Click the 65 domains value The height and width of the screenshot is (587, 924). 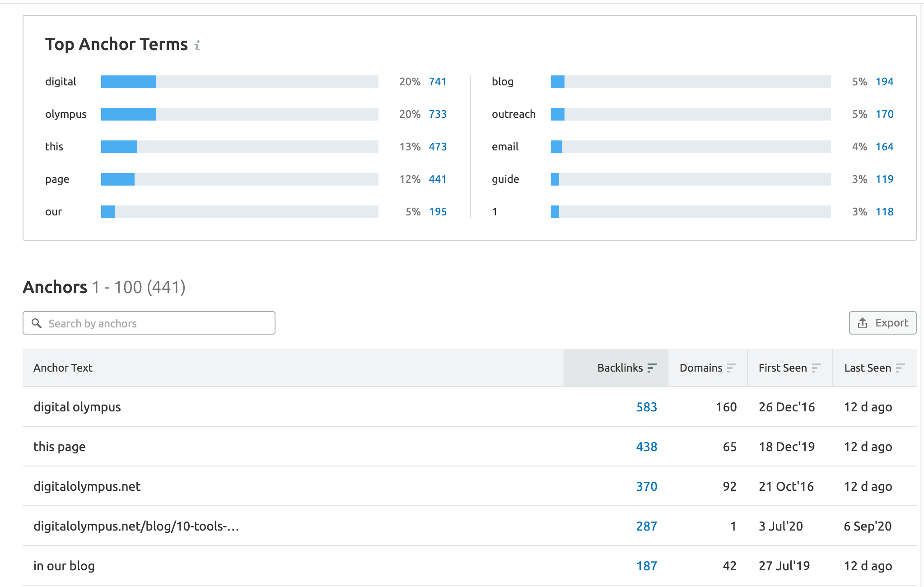730,447
